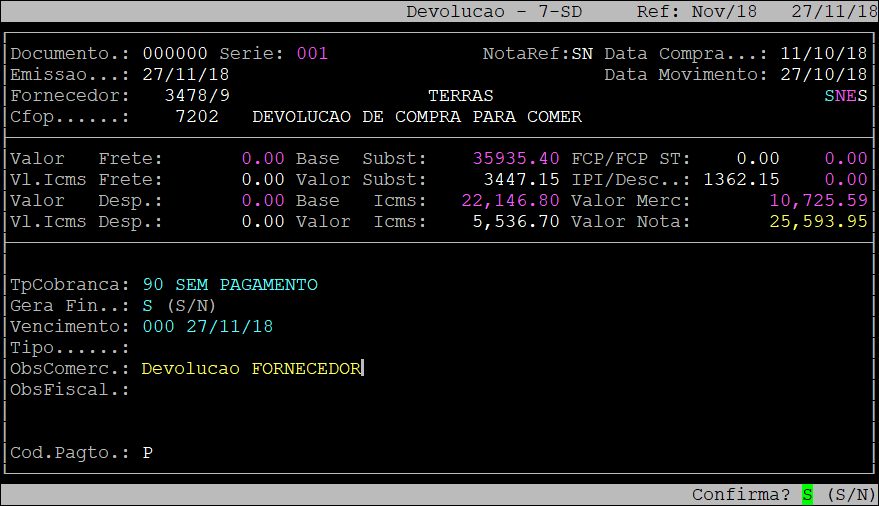
Task: Click 'DEVOLUCAO DE COMPRA PARA COMER' description
Action: (x=417, y=117)
